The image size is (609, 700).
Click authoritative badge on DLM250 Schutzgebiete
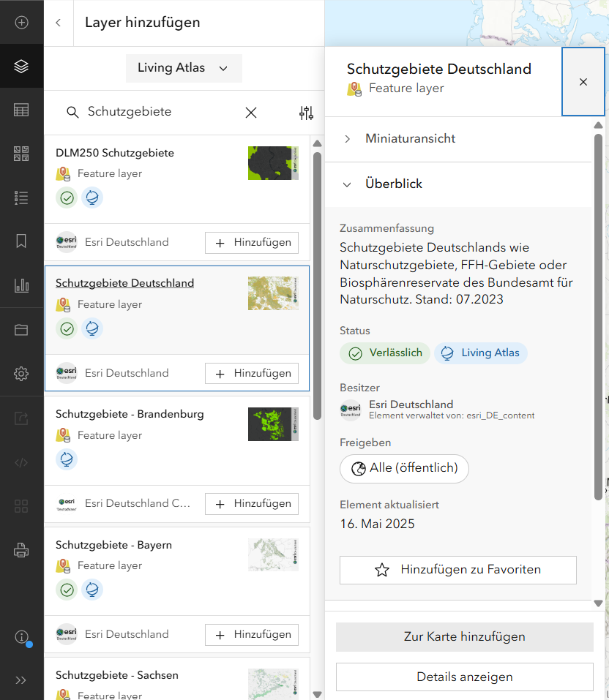click(67, 197)
